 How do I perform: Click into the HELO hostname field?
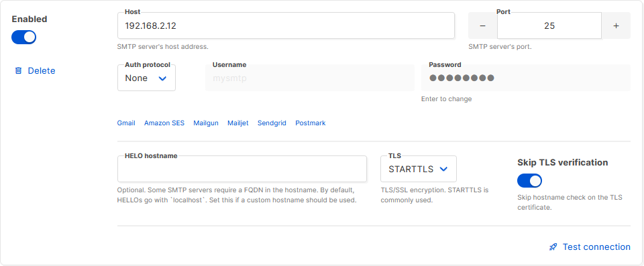(242, 169)
